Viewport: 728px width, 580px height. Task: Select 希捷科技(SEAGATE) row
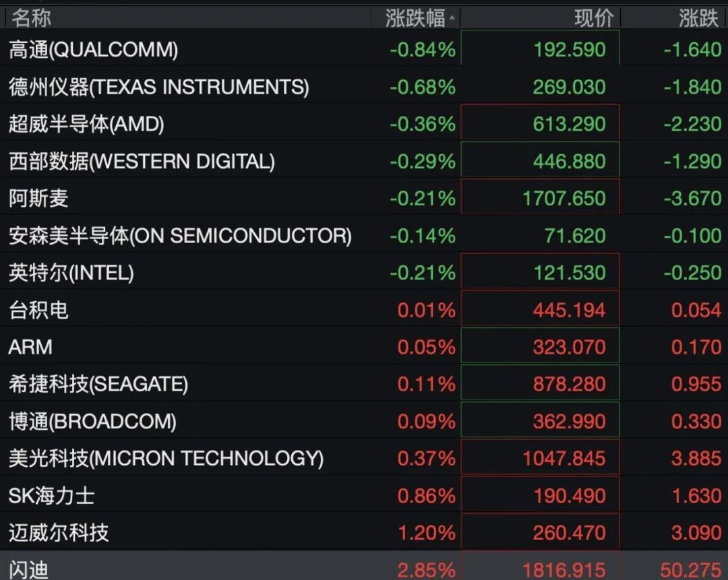364,384
